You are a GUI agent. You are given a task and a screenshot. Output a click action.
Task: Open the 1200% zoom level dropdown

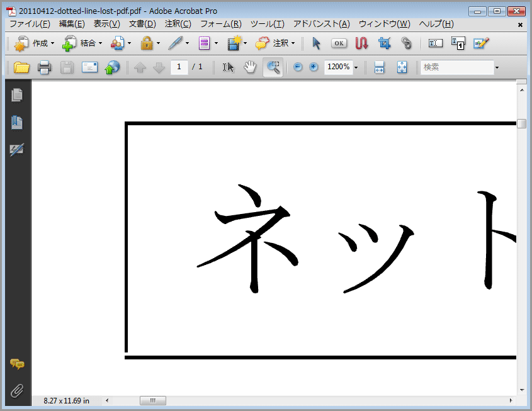click(356, 67)
